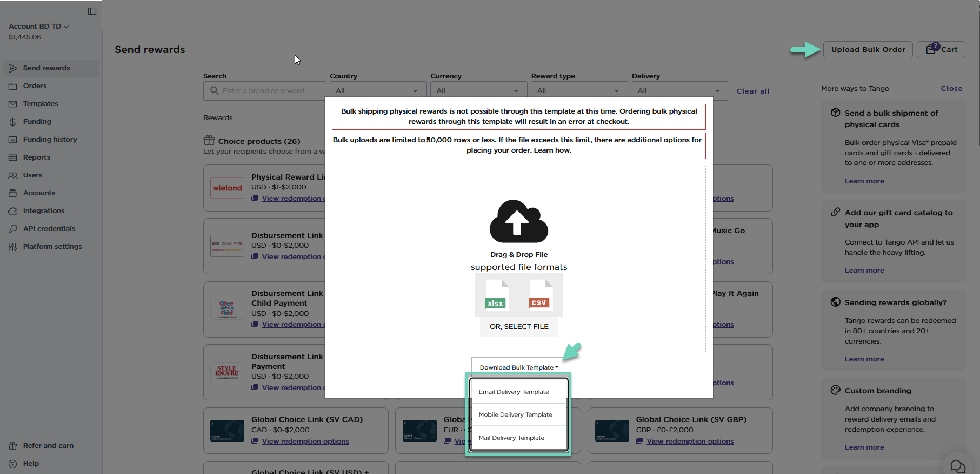Choose Email Delivery Template

pos(514,392)
